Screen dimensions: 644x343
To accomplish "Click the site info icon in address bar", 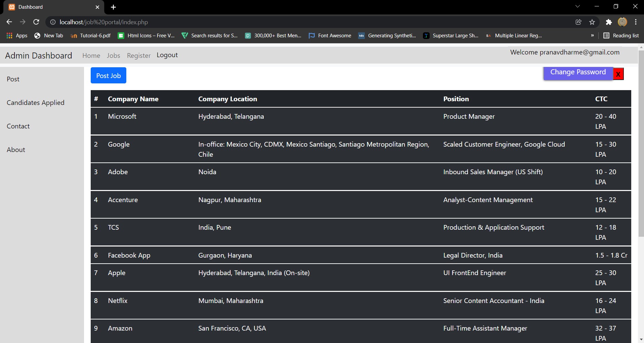I will pos(52,22).
